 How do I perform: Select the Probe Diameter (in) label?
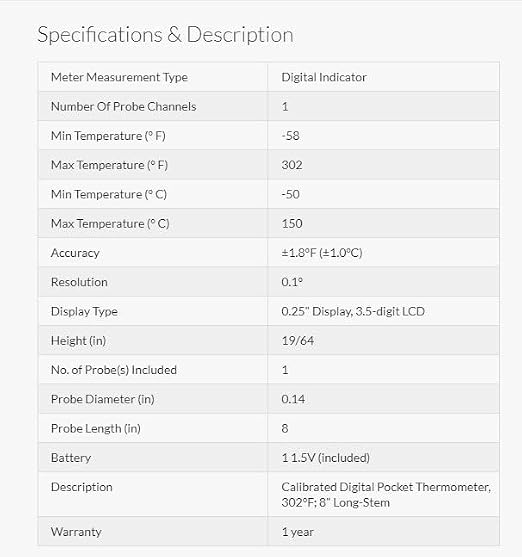103,399
